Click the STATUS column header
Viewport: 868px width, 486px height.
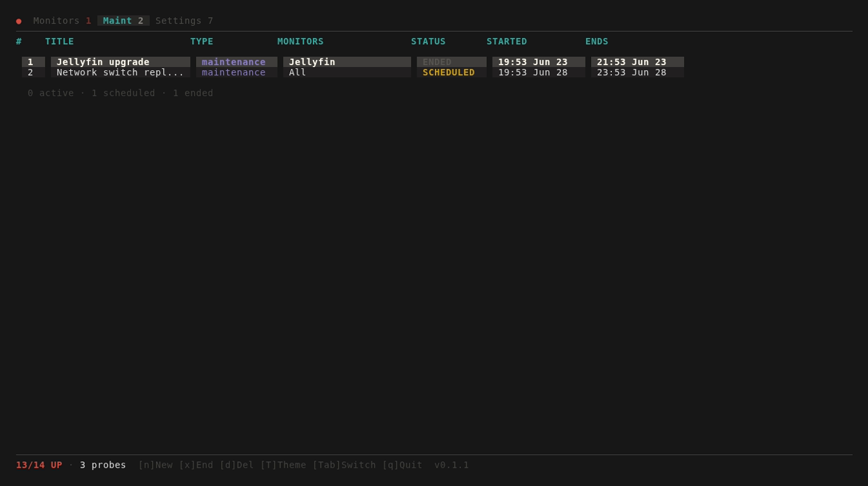tap(428, 41)
